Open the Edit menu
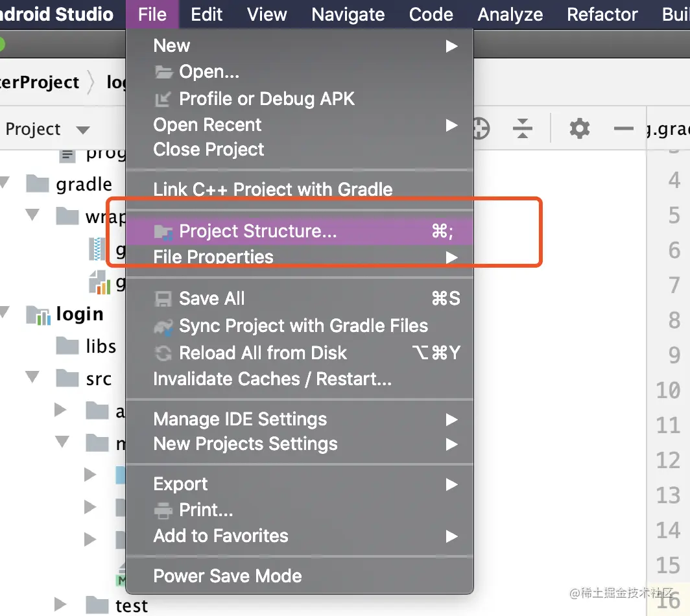 click(x=207, y=14)
